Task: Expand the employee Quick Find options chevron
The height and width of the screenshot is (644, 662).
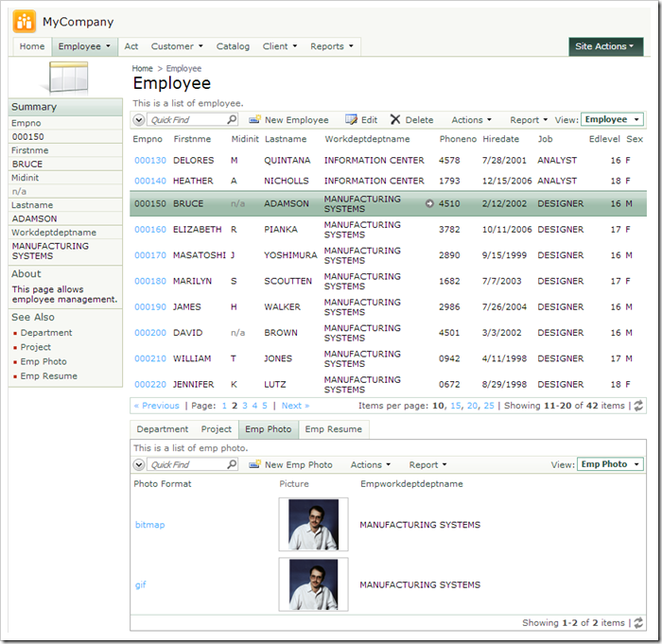Action: tap(139, 120)
